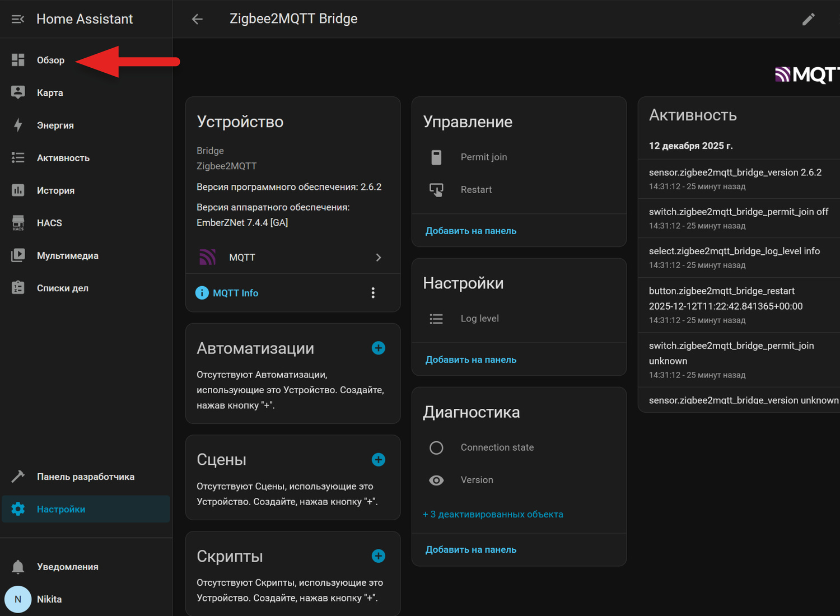Open the Обзор menu item
This screenshot has width=840, height=616.
click(86, 60)
